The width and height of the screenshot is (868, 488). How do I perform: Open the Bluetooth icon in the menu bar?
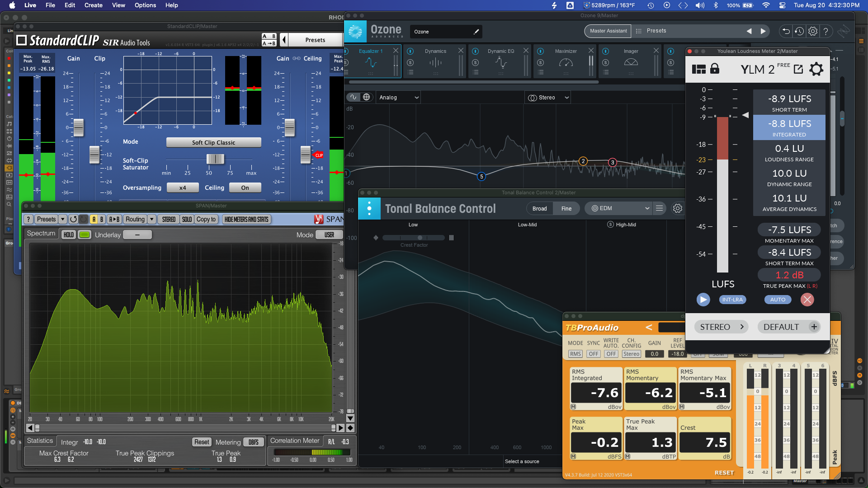point(716,5)
